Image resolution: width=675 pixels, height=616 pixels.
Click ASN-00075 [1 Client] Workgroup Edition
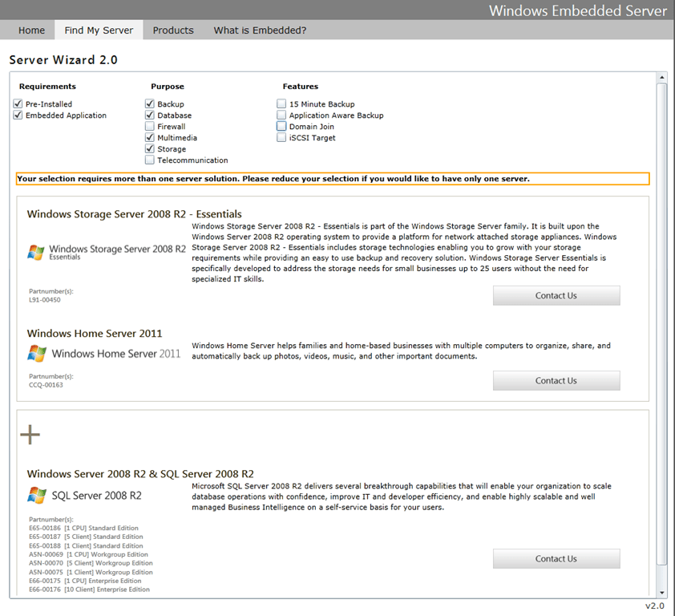pyautogui.click(x=91, y=572)
